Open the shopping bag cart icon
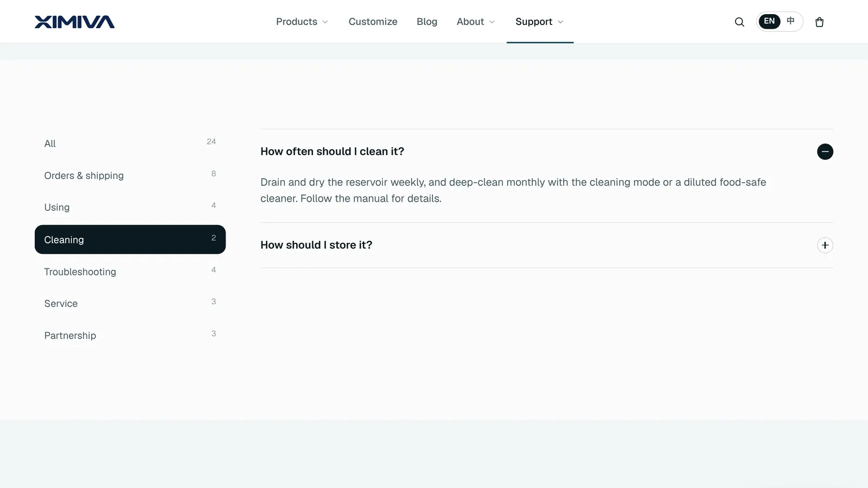Screen dimensions: 868x488 pos(819,22)
